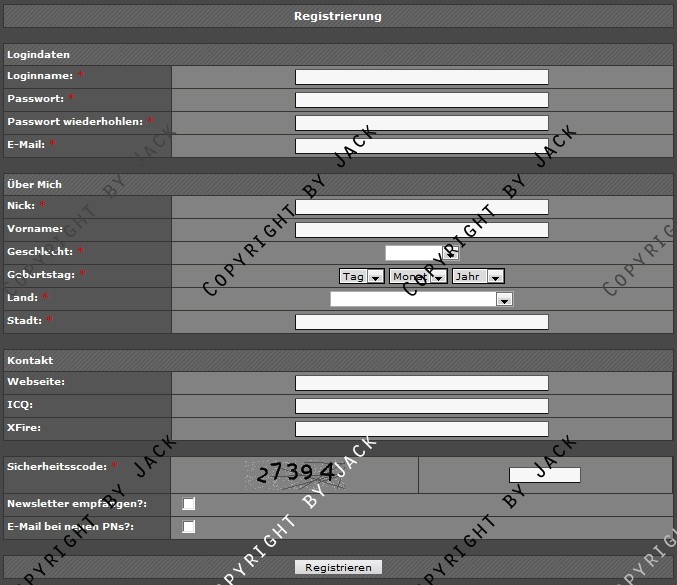
Task: Select the Passwort wiederholen field
Action: pos(421,123)
